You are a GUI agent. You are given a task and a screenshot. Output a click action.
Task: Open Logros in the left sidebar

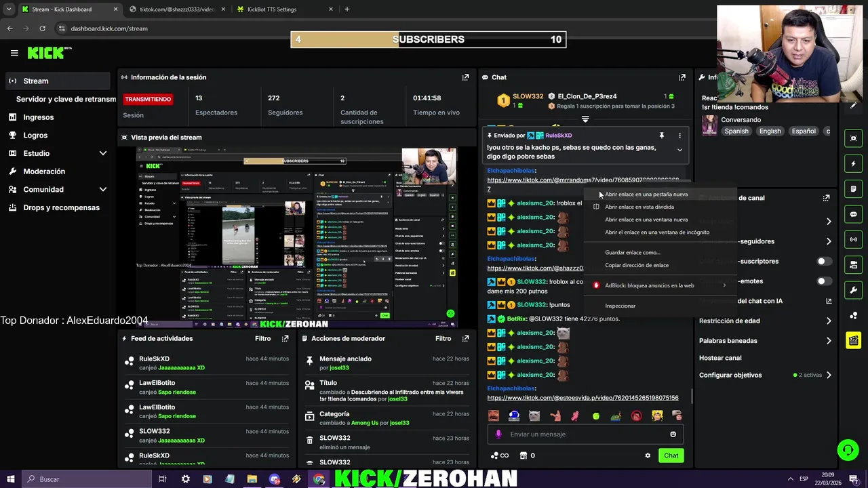[x=58, y=136]
